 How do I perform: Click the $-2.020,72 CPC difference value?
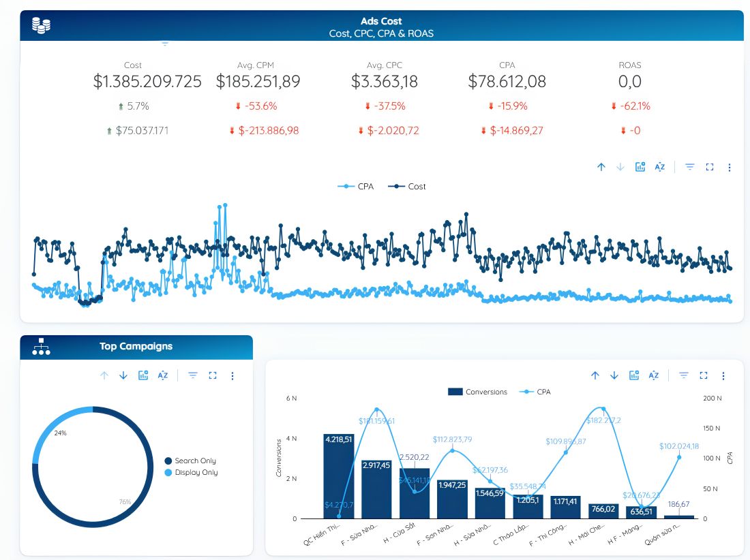pyautogui.click(x=389, y=130)
